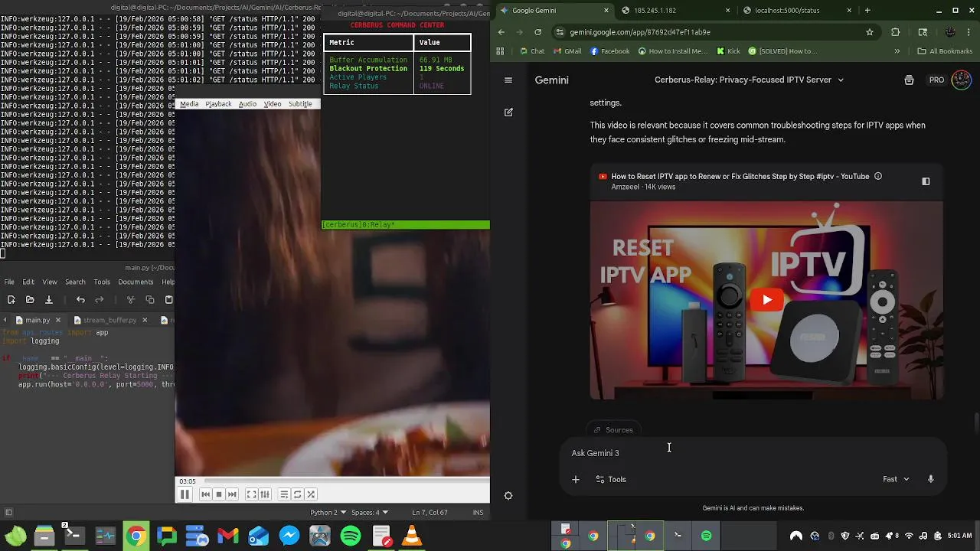Launch Spotify from the taskbar
The image size is (980, 551).
click(351, 536)
